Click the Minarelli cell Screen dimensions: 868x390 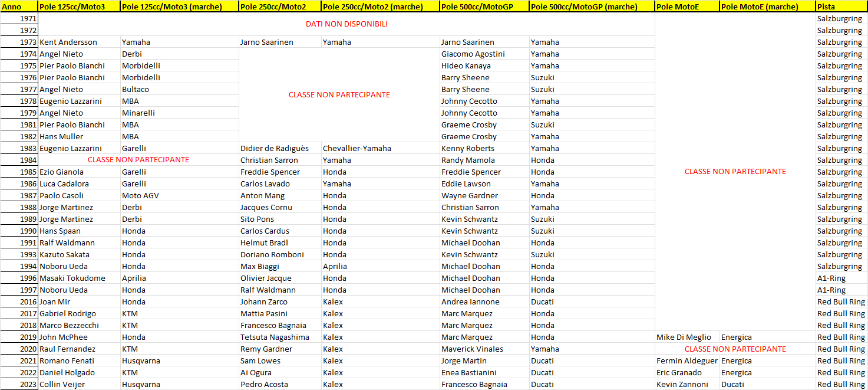pyautogui.click(x=179, y=113)
